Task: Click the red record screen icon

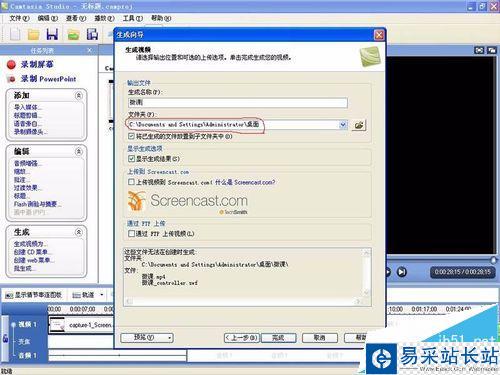Action: [x=11, y=64]
